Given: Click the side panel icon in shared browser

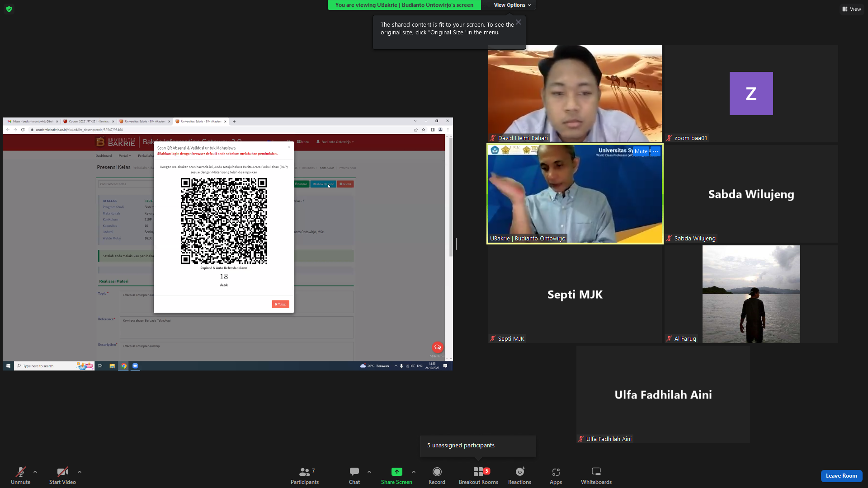Looking at the screenshot, I should (x=433, y=130).
